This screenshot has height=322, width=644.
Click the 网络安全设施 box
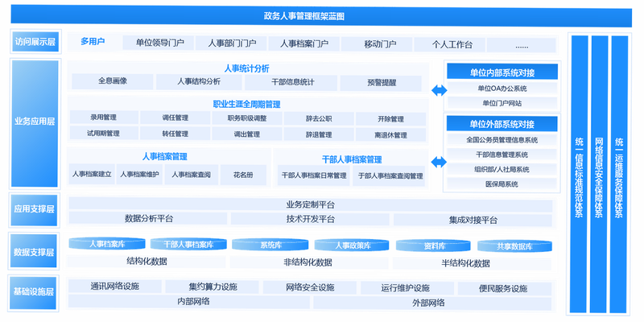(310, 287)
